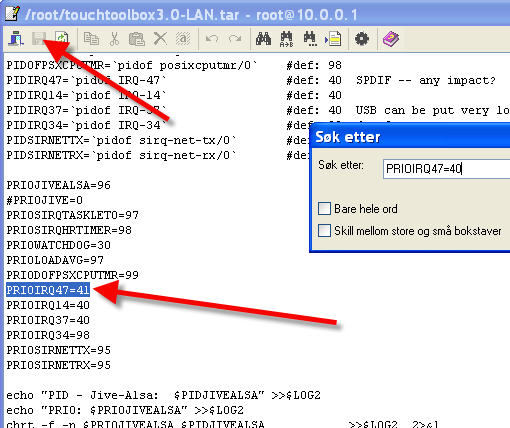Click the Reload file toolbar icon
The width and height of the screenshot is (510, 428).
click(x=62, y=39)
